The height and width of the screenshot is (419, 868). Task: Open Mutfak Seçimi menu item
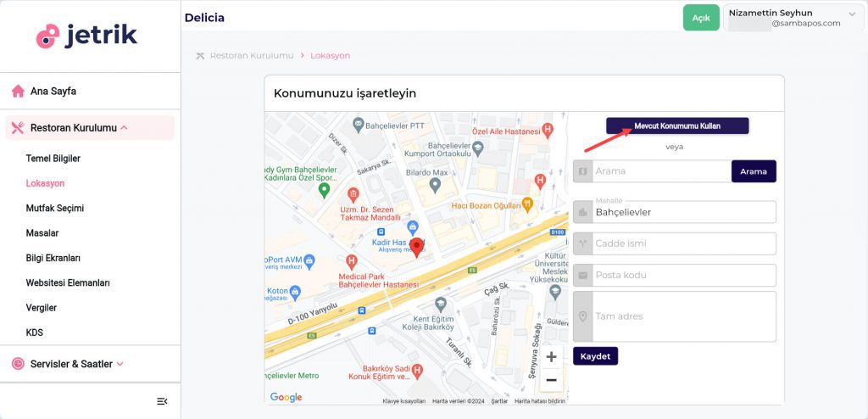coord(55,208)
